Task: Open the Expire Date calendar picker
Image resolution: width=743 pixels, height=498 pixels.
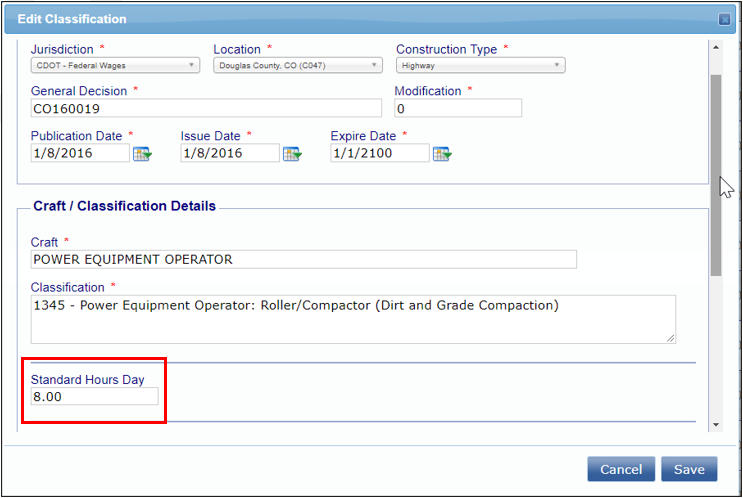Action: tap(442, 154)
